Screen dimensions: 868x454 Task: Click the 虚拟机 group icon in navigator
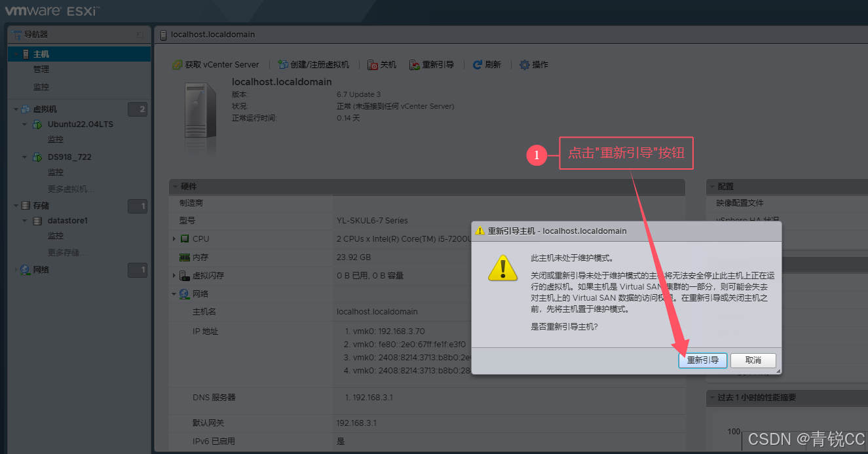coord(26,109)
